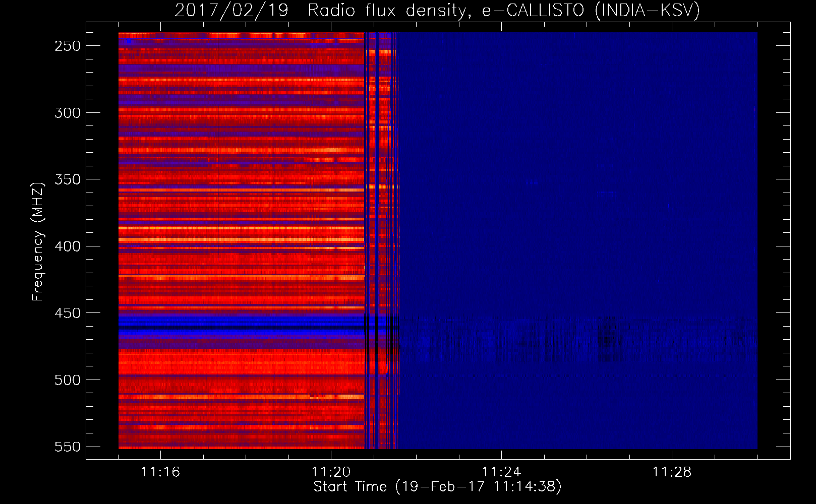Click the thin dark vertical line near 11:17
Screen dimensions: 816x504
point(218,146)
